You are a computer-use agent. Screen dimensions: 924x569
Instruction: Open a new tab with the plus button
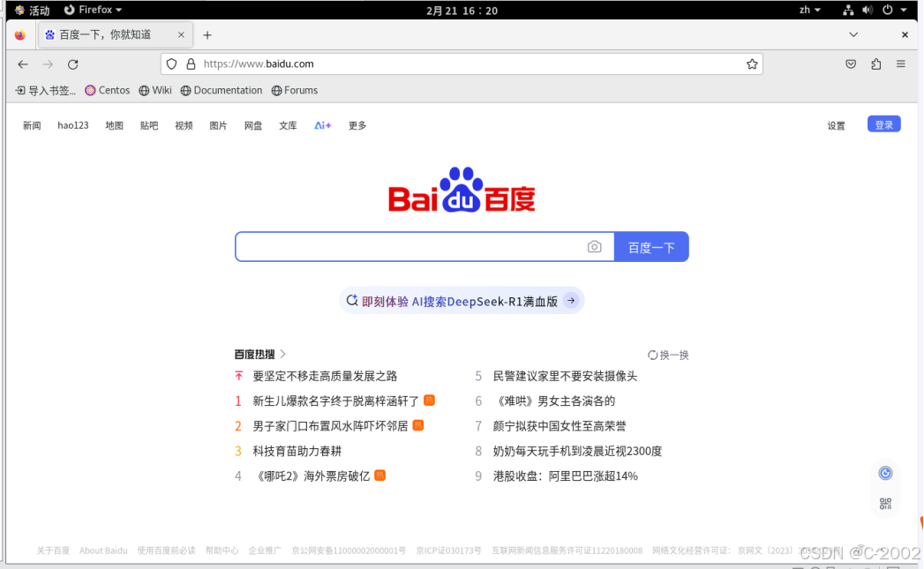pos(207,35)
